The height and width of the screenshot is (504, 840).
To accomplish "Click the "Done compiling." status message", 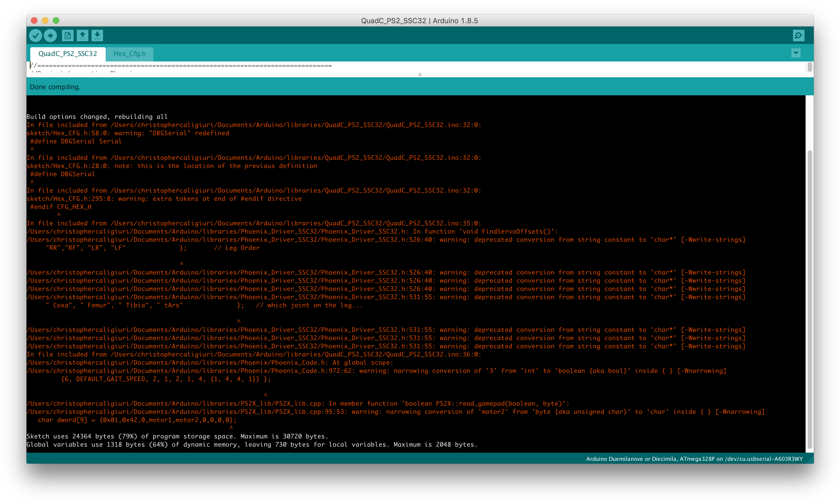I will click(x=55, y=87).
